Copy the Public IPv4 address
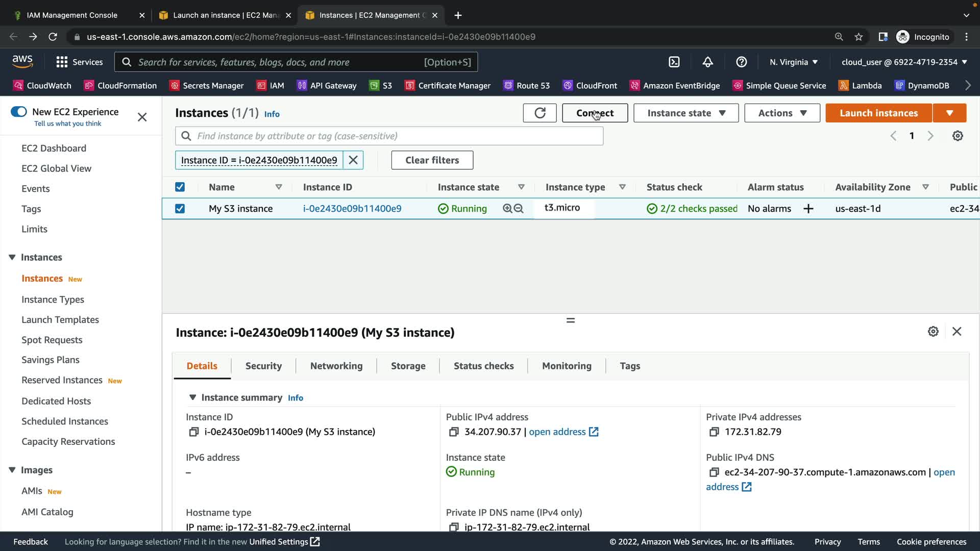 point(453,432)
